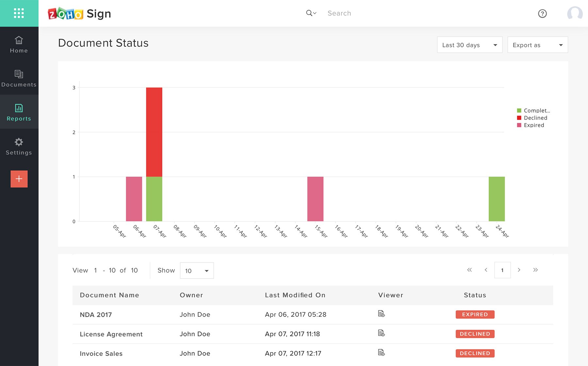Image resolution: width=588 pixels, height=366 pixels.
Task: Go to next page arrow
Action: click(x=519, y=270)
